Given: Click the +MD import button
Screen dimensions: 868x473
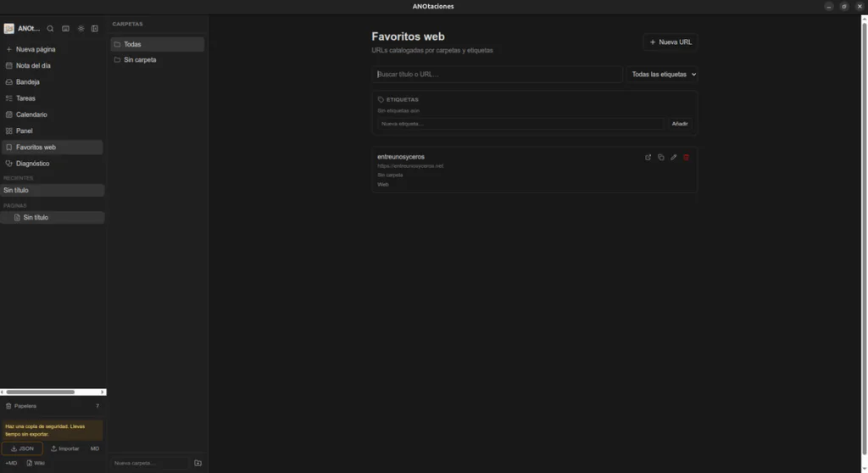Looking at the screenshot, I should pos(11,463).
